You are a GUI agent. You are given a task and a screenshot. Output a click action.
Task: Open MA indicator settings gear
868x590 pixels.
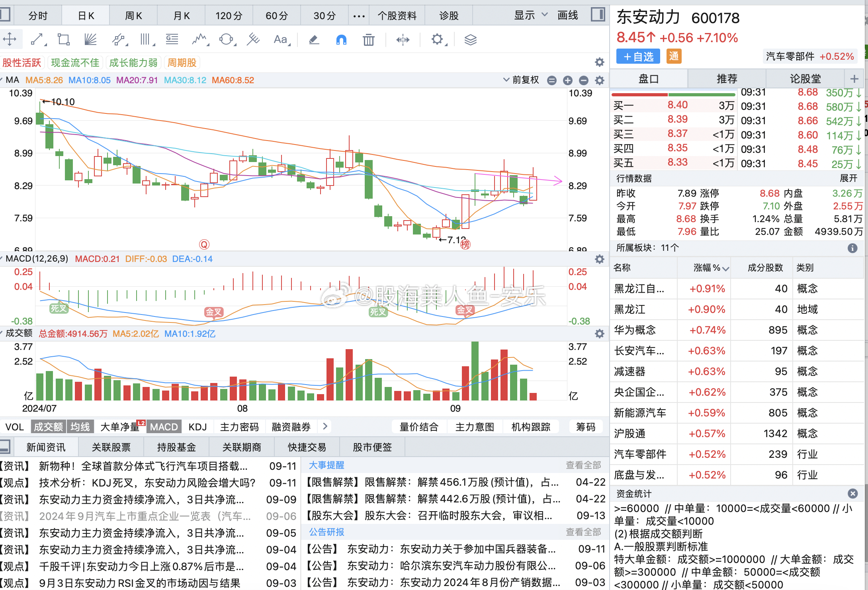click(599, 80)
